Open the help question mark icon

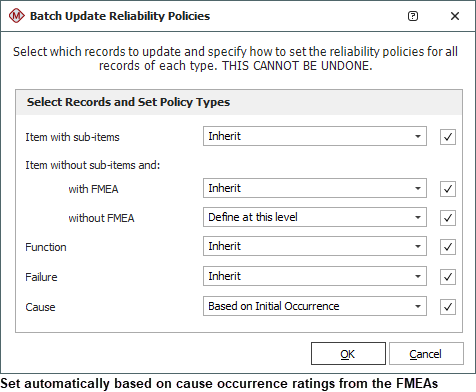(x=413, y=16)
